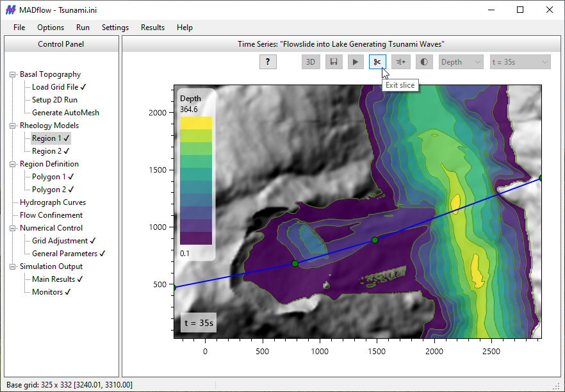
Task: Switch to the 3D view
Action: (311, 62)
